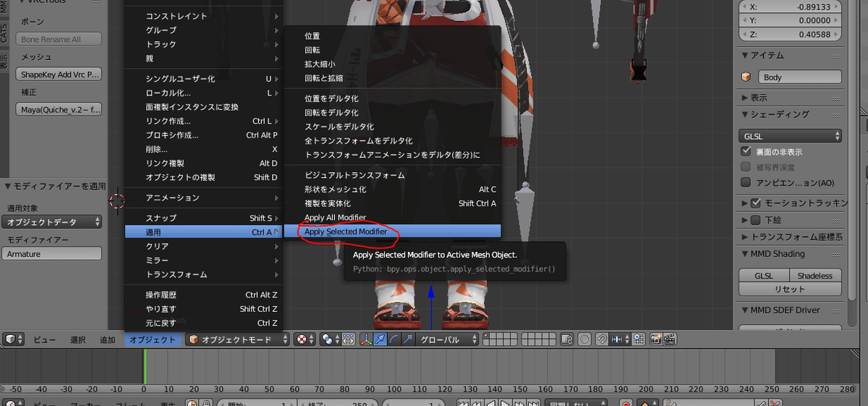Click the timeline record button icon

(x=625, y=402)
